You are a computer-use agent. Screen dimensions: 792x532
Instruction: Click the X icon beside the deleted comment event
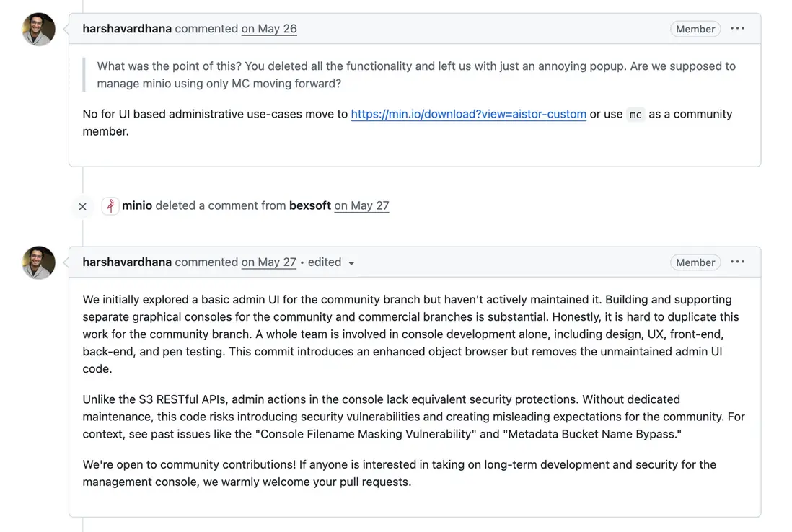click(x=82, y=206)
